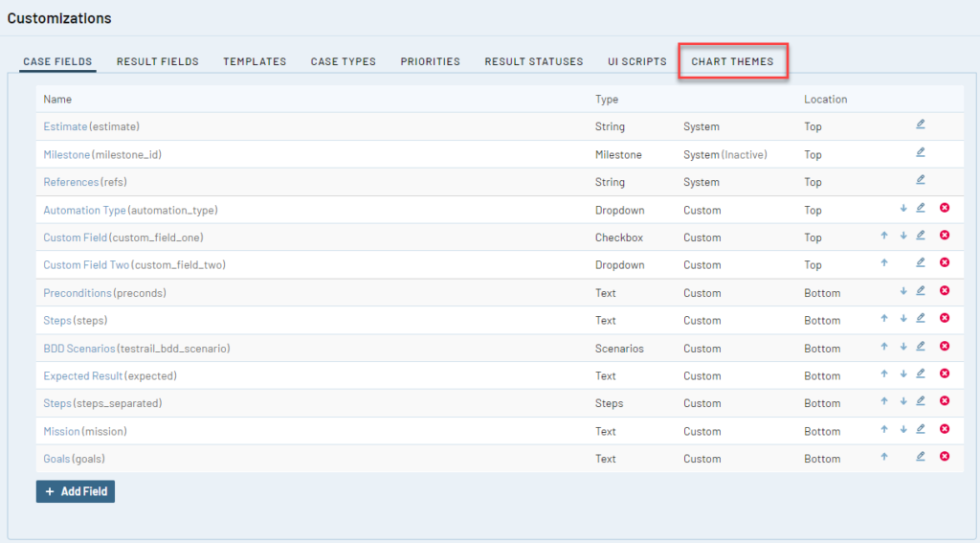Open the Result Fields tab
Viewport: 980px width, 543px height.
[158, 61]
